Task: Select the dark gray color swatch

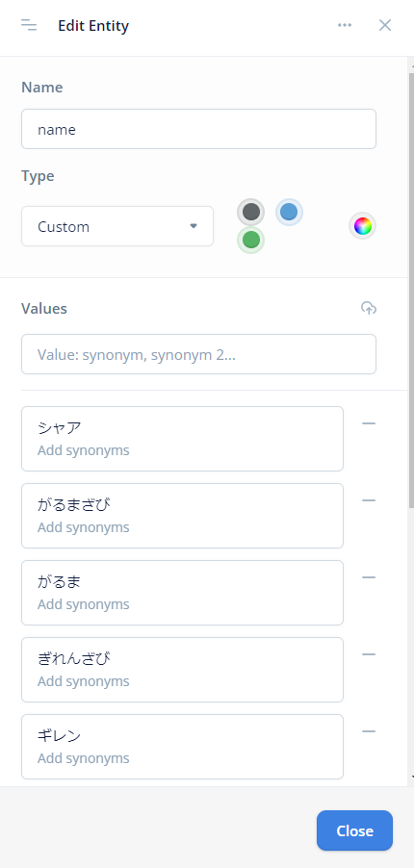Action: (251, 212)
